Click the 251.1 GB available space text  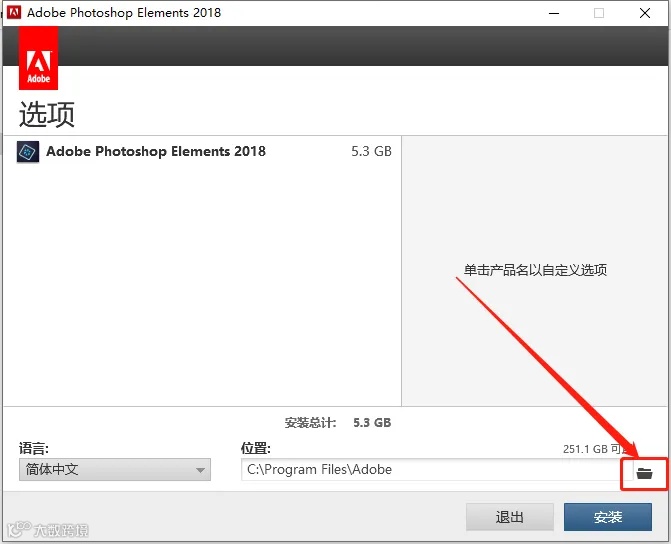pyautogui.click(x=597, y=449)
